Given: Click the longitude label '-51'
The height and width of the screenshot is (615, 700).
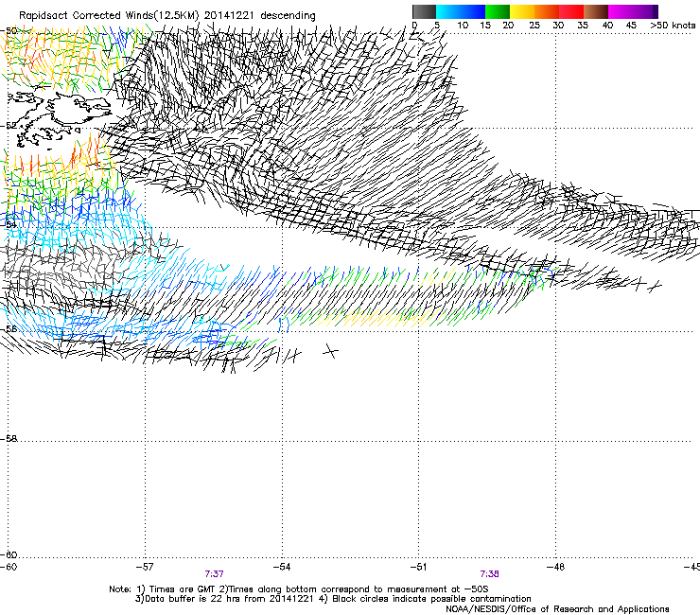Looking at the screenshot, I should pyautogui.click(x=418, y=567).
